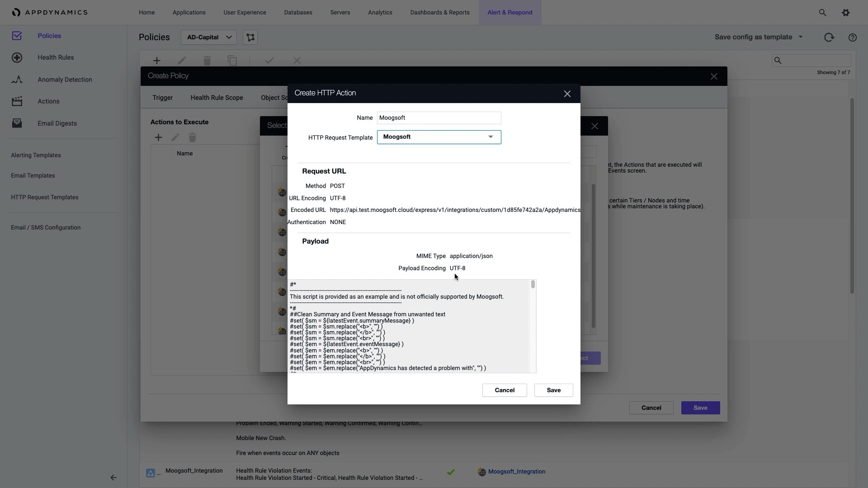Click the search magnifier in top bar
Screen dimensions: 868x488
tap(822, 13)
